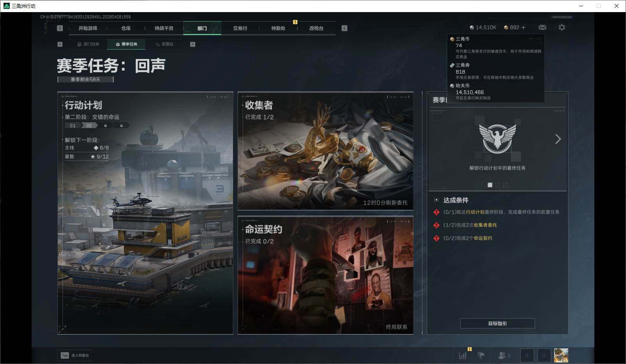The image size is (626, 364).
Task: Click the 赛季剩余58天 countdown bar
Action: (x=85, y=79)
